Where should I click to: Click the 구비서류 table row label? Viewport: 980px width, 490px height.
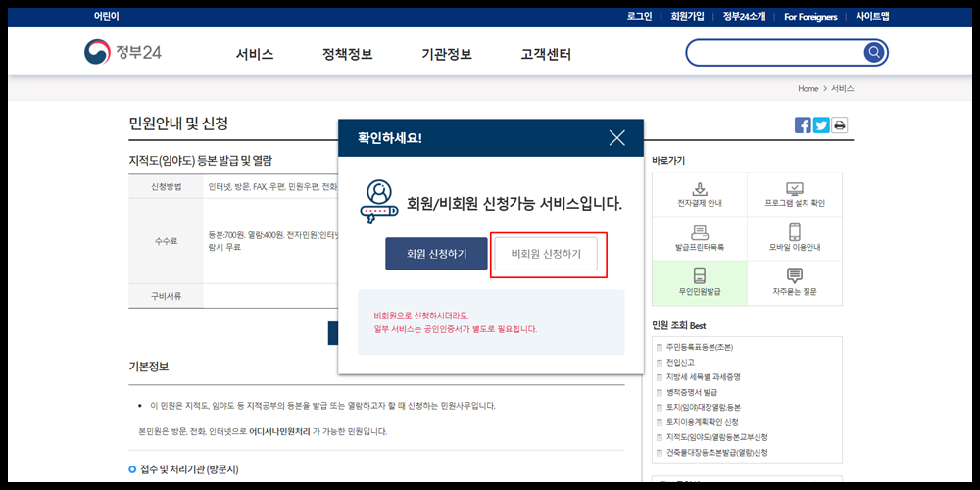coord(166,296)
